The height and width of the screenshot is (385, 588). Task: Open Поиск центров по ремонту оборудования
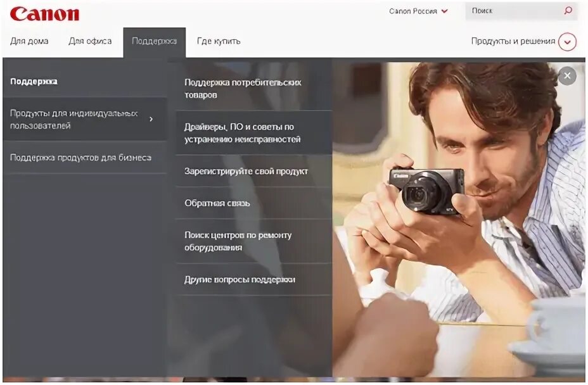click(x=238, y=241)
